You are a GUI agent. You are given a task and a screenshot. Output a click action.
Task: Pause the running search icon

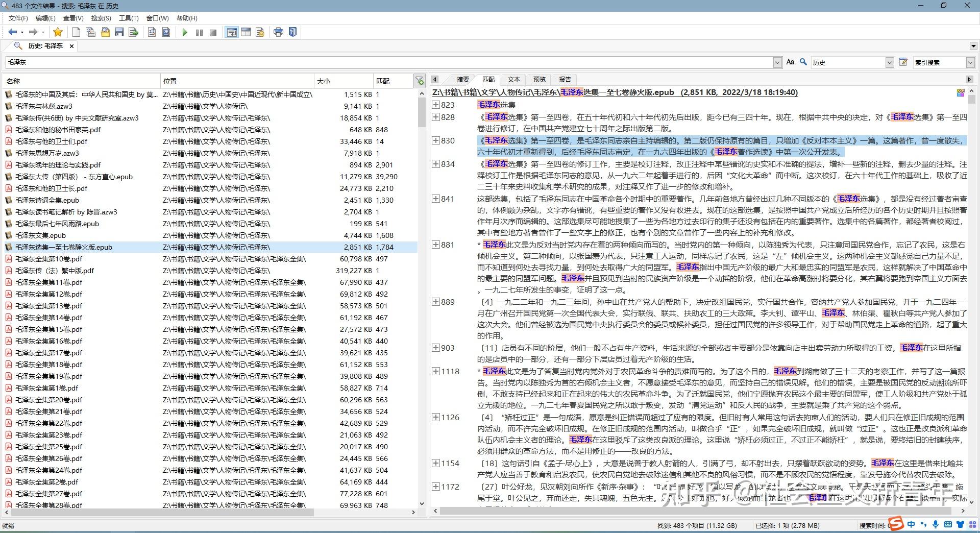tap(199, 32)
